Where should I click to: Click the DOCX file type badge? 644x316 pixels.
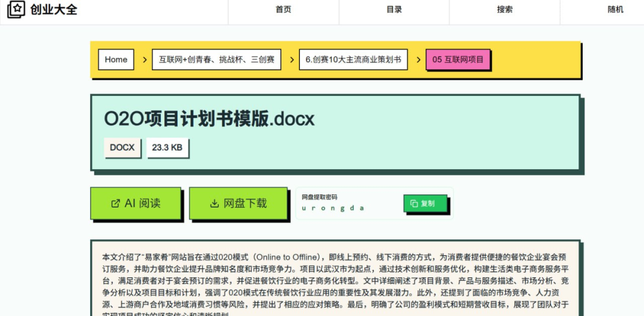tap(122, 147)
